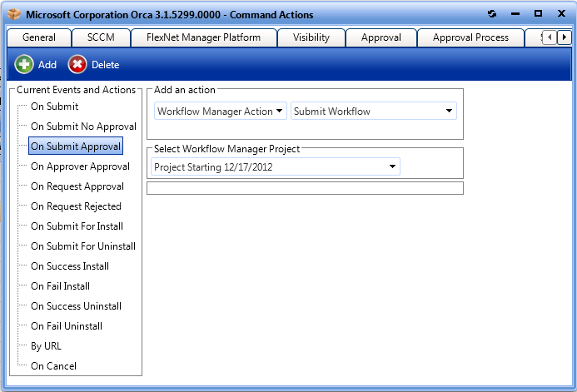
Task: Open the Project Starting 12/17/2012 dropdown
Action: (x=276, y=167)
